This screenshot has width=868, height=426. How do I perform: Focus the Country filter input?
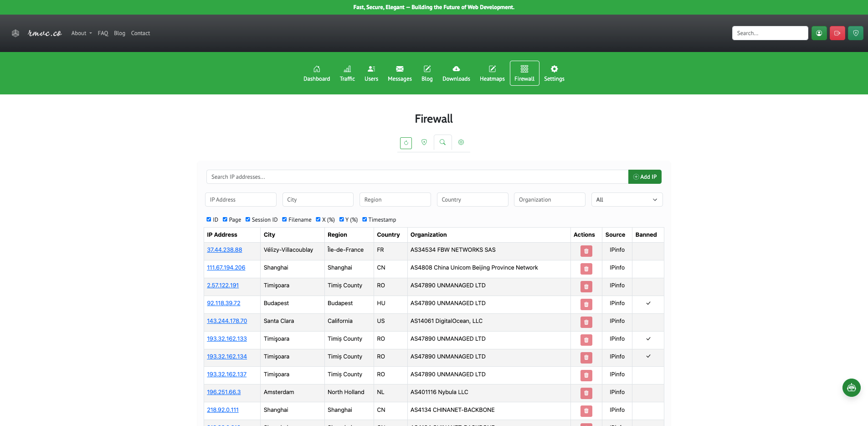coord(472,200)
